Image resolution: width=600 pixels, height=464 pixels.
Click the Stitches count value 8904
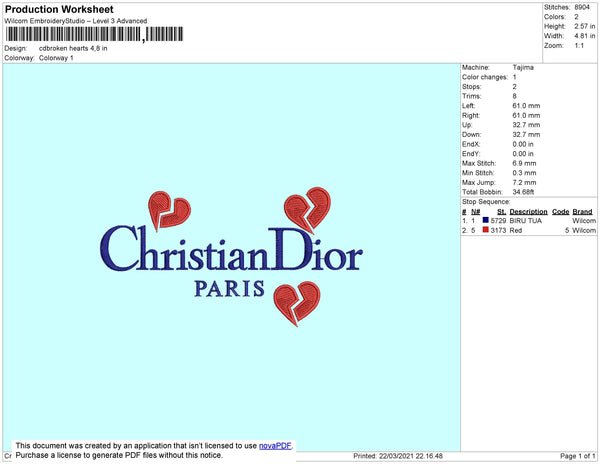click(x=582, y=7)
